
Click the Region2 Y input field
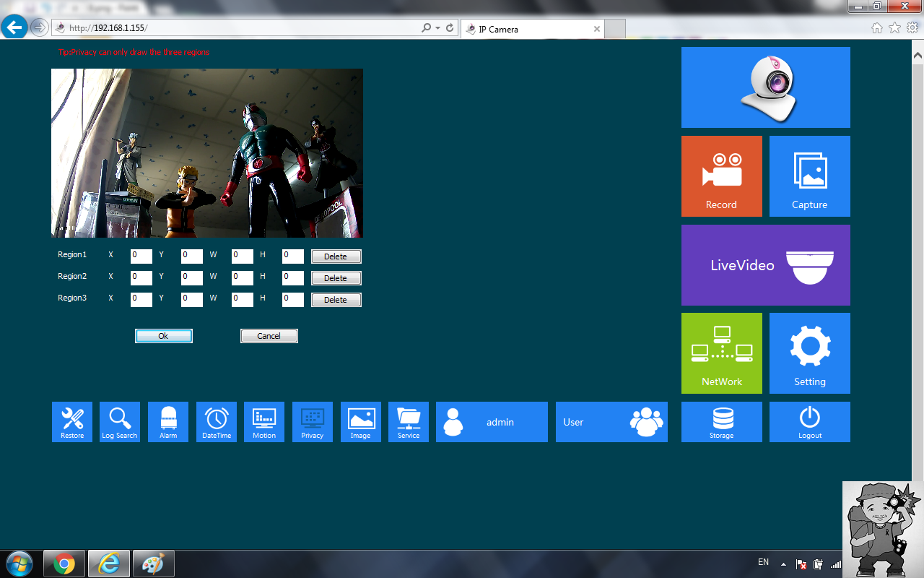pos(192,277)
